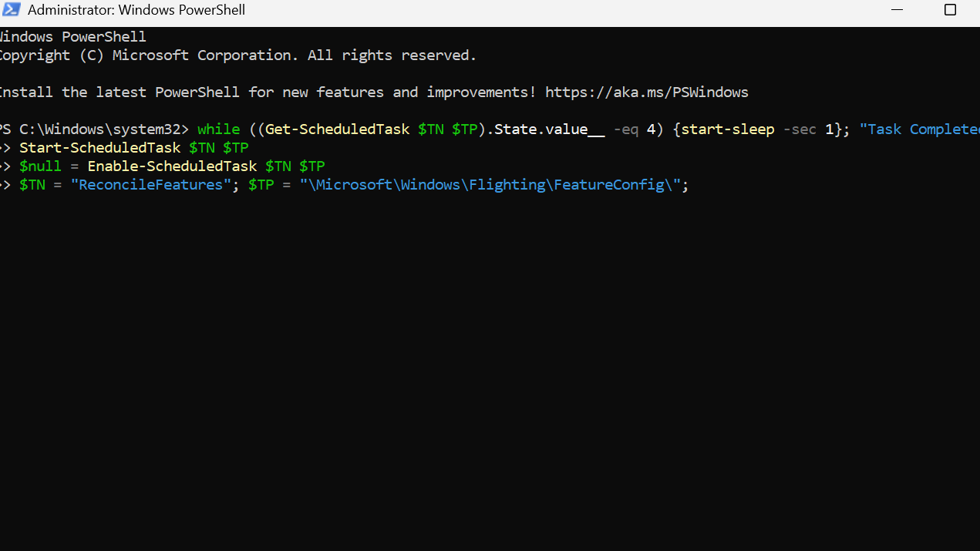Click the Get-ScheduledTask cmdlet text
The image size is (980, 551).
pos(337,129)
